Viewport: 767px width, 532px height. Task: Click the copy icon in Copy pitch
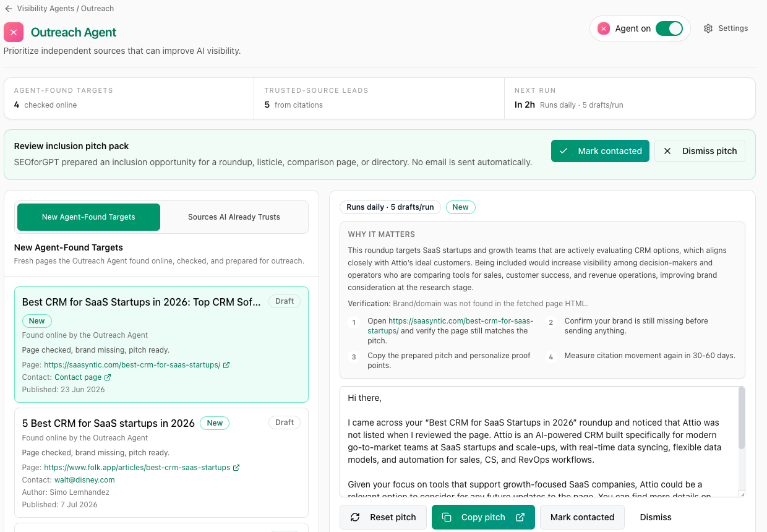[447, 517]
